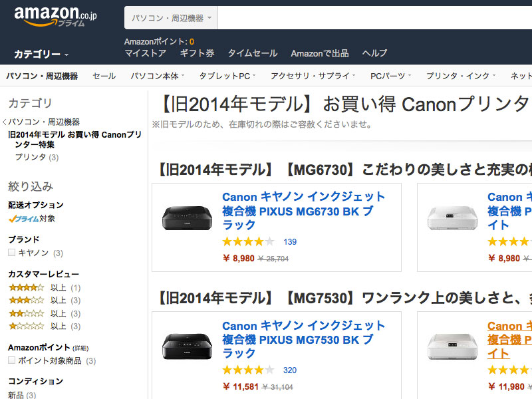Open ヘルプ page
Screen dimensions: 532x399
pyautogui.click(x=374, y=53)
